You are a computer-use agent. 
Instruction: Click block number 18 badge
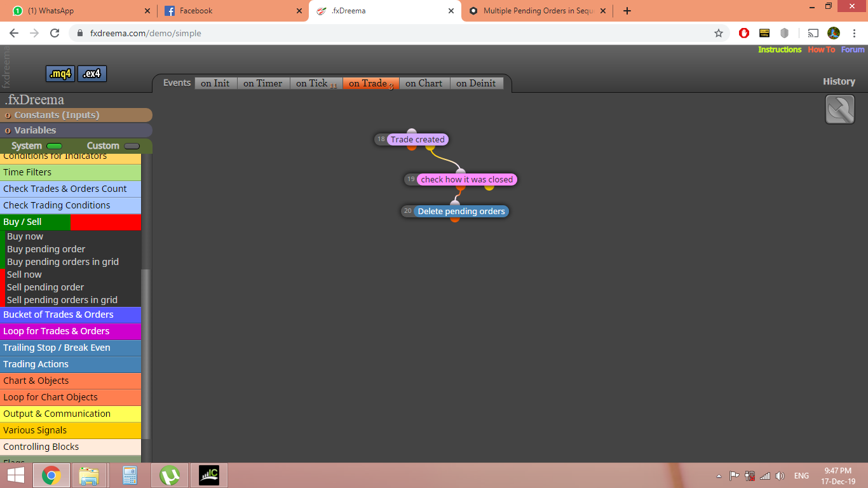point(381,139)
